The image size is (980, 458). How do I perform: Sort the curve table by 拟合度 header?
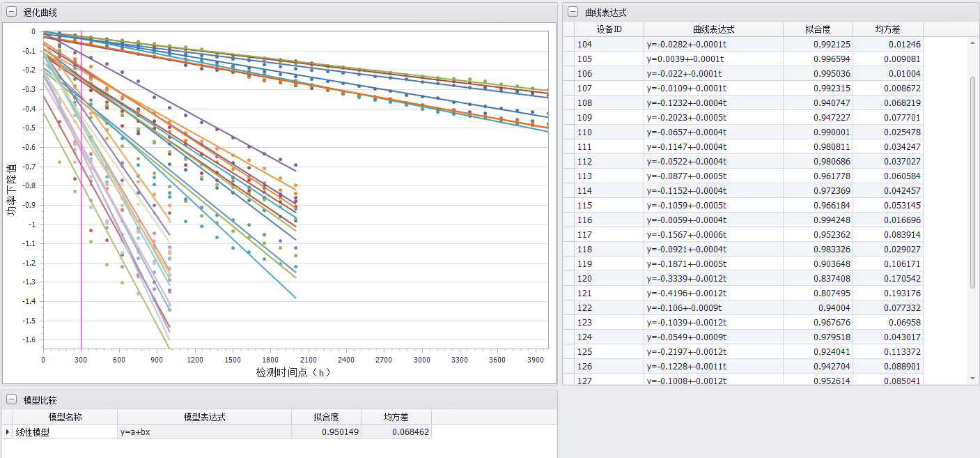[x=818, y=29]
